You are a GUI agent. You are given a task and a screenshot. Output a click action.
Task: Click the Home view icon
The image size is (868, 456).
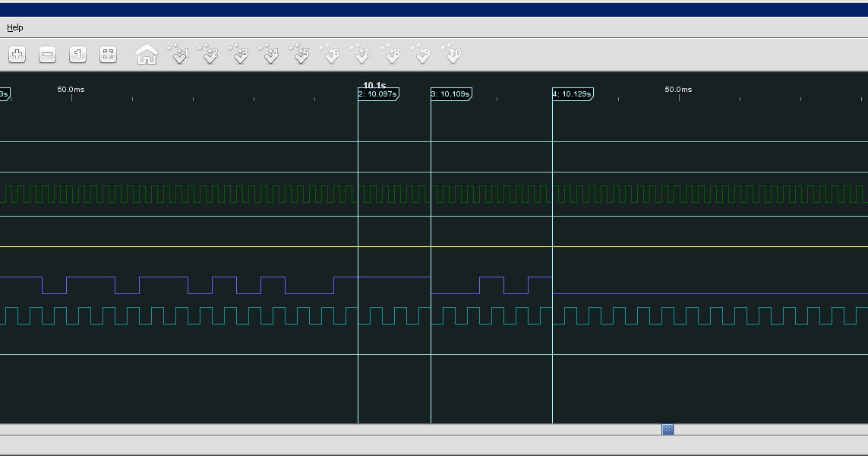click(146, 54)
